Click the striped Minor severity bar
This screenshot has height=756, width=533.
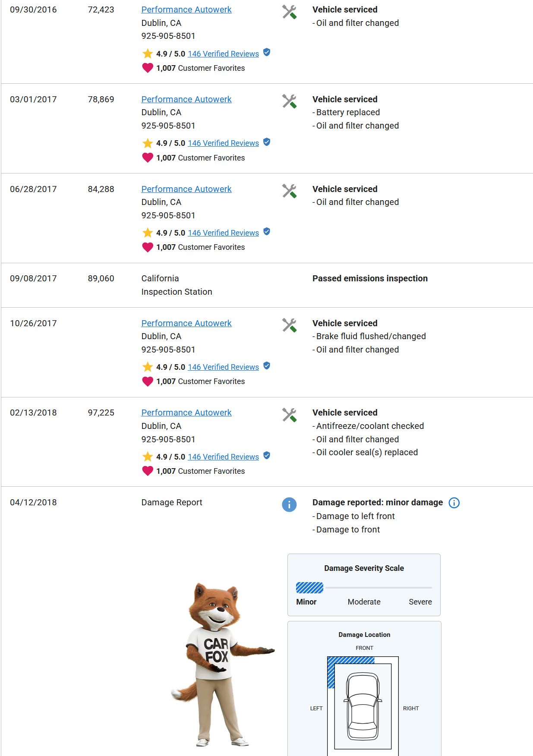pyautogui.click(x=309, y=588)
